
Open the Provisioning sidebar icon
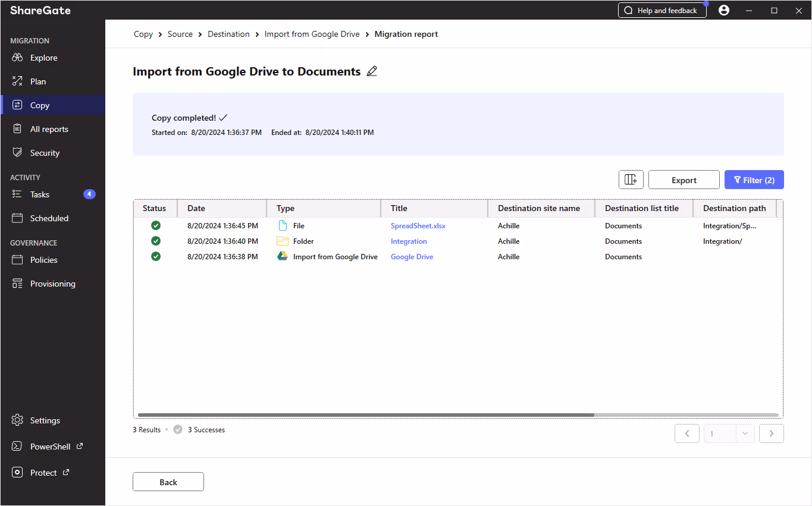[x=17, y=284]
